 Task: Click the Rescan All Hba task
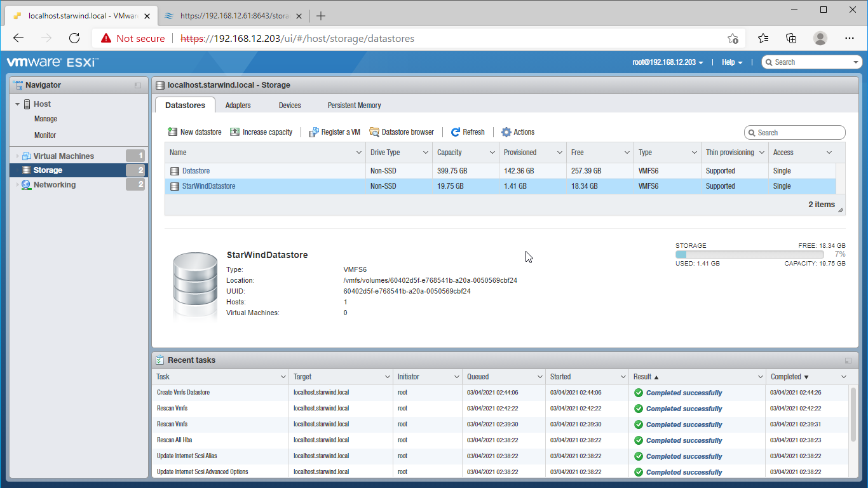point(173,440)
